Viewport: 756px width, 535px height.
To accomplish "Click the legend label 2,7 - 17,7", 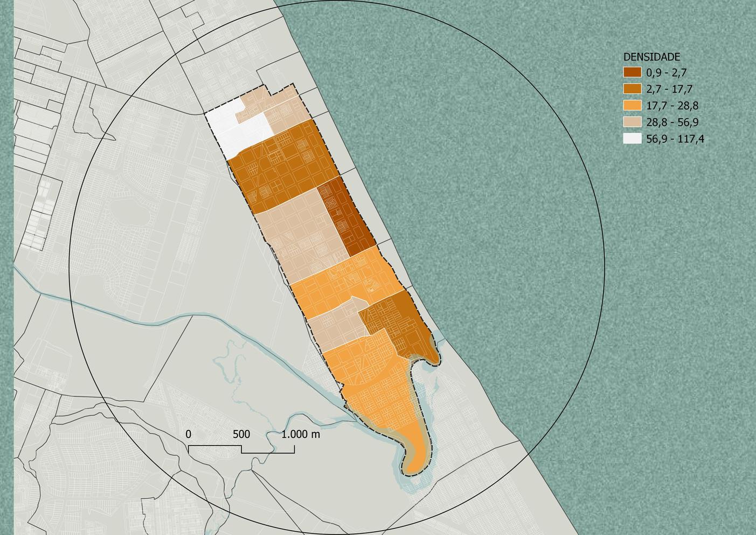I will tap(669, 90).
